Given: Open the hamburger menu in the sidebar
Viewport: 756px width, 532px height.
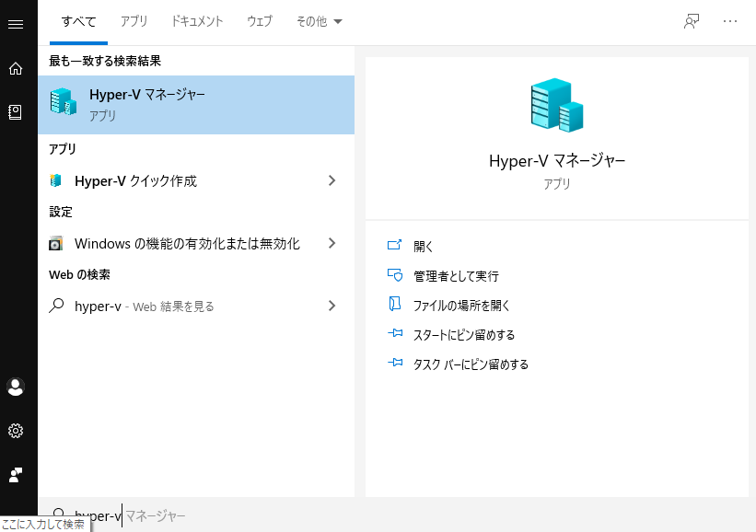Looking at the screenshot, I should click(x=15, y=24).
